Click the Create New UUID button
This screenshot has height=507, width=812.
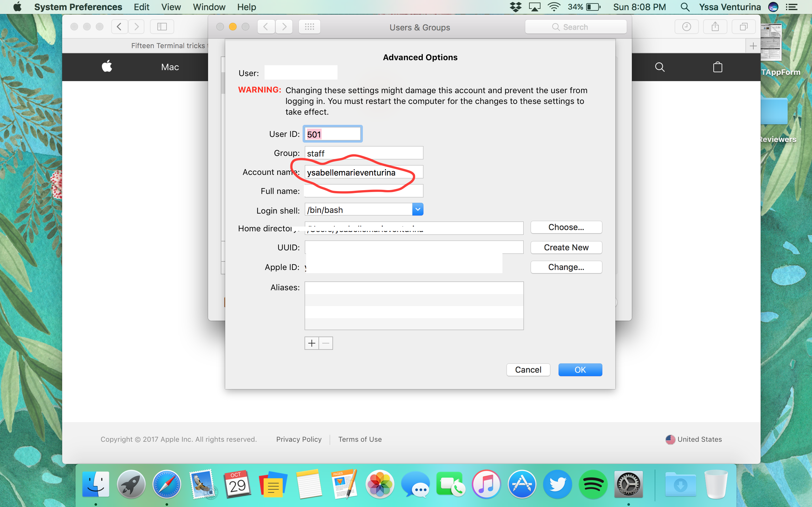click(x=566, y=247)
